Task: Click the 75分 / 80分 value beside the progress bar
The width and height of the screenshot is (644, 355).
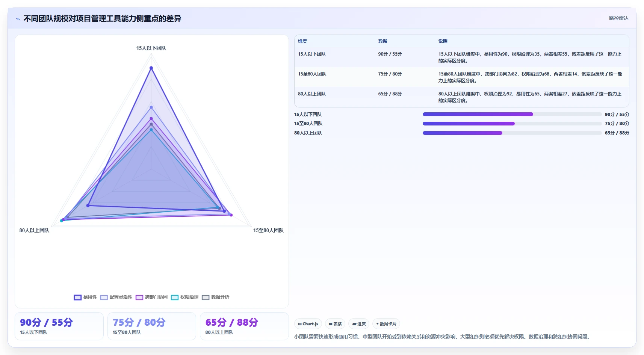Action: (617, 124)
